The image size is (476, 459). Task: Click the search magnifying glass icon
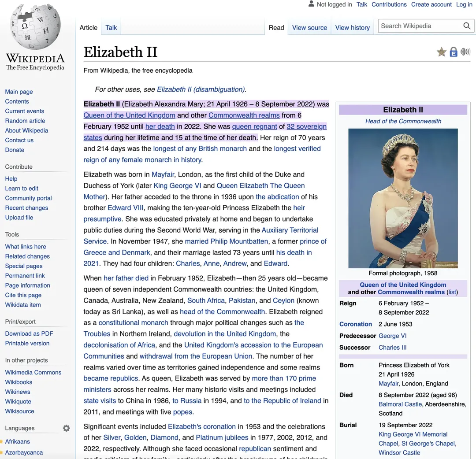click(467, 26)
